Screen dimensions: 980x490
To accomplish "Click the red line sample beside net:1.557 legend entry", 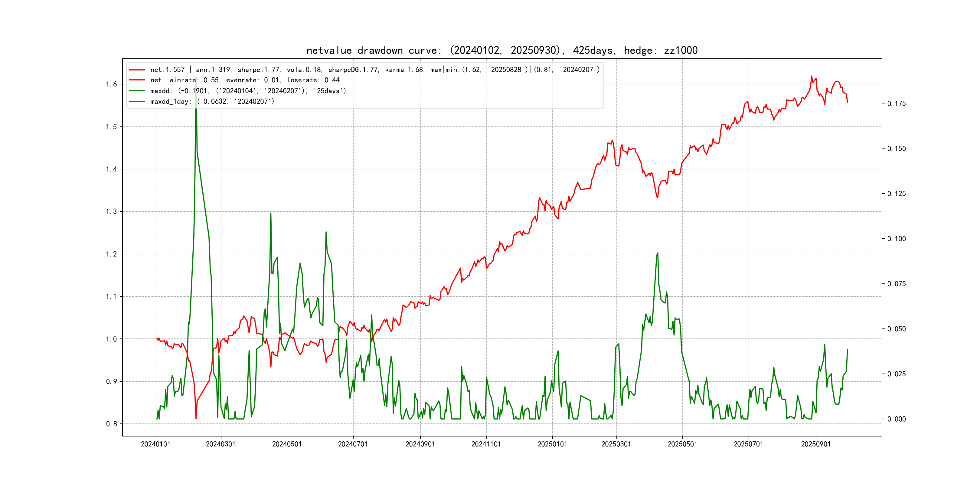I will (137, 70).
